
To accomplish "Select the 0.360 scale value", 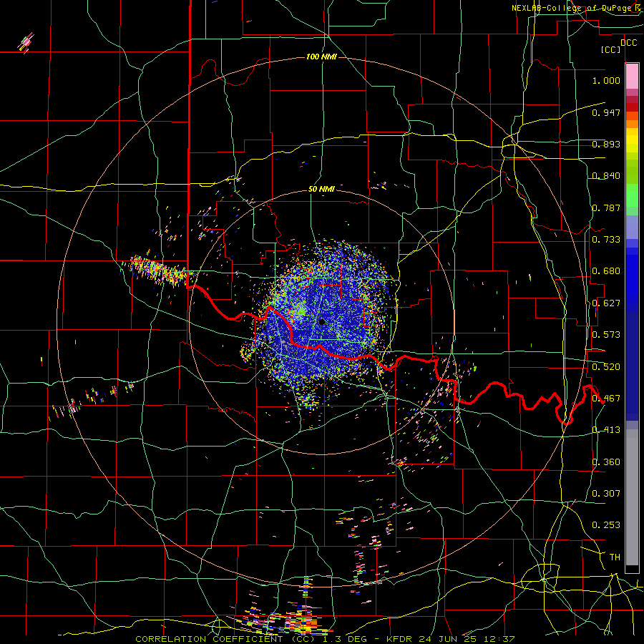I will (606, 462).
